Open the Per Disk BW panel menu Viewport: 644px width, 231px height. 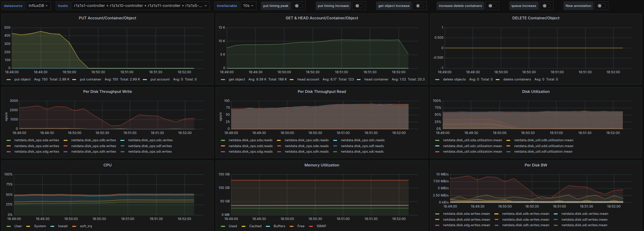tap(535, 165)
